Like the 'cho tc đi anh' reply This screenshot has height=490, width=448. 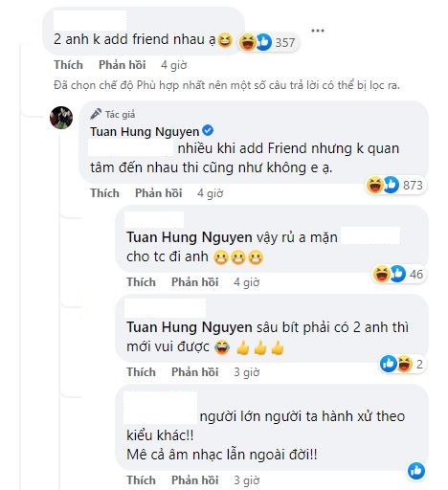(141, 282)
